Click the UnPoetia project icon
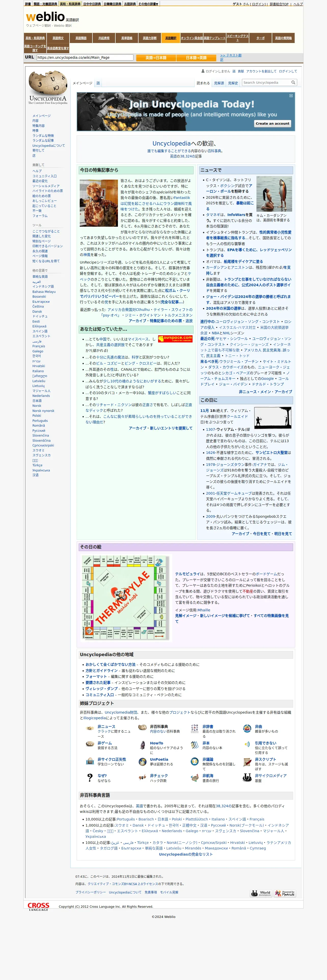Viewport: 327px width, 980px height. tap(142, 761)
